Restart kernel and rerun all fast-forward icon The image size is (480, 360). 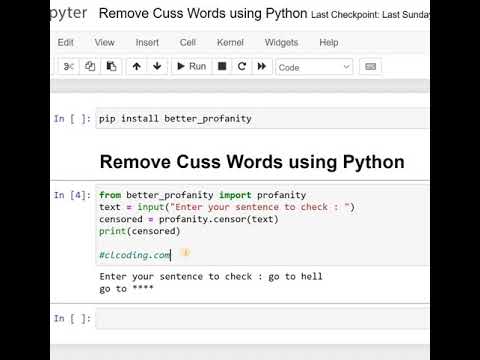pyautogui.click(x=262, y=67)
